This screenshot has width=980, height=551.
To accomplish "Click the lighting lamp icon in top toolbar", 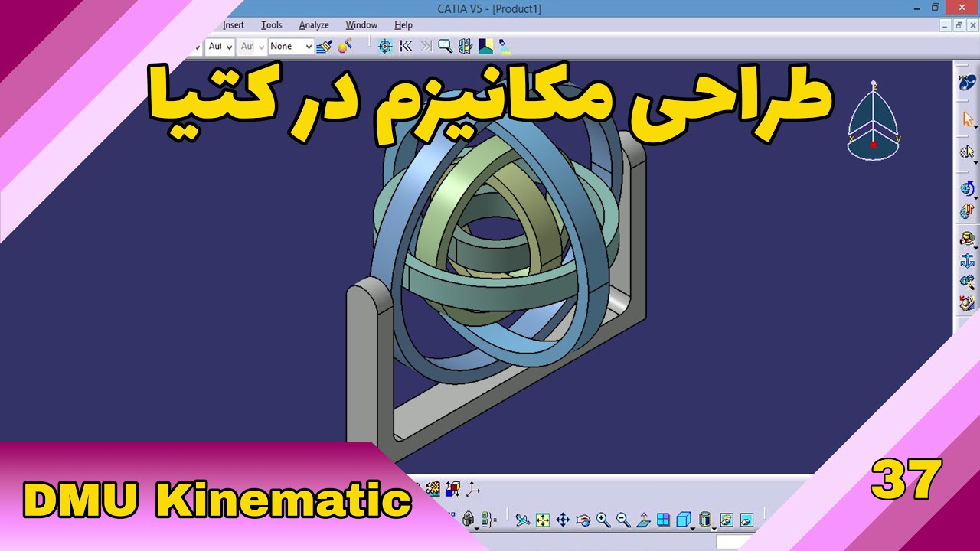I will (x=505, y=46).
